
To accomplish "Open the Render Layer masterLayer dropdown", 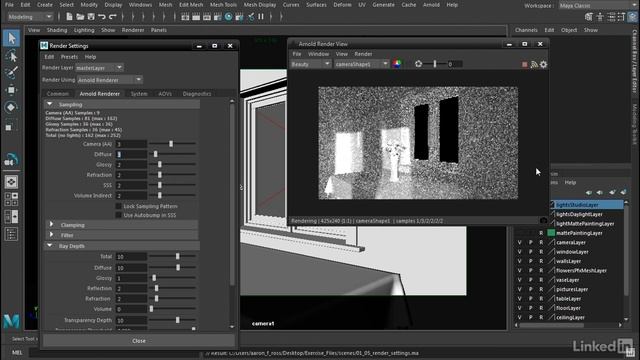I will (99, 68).
